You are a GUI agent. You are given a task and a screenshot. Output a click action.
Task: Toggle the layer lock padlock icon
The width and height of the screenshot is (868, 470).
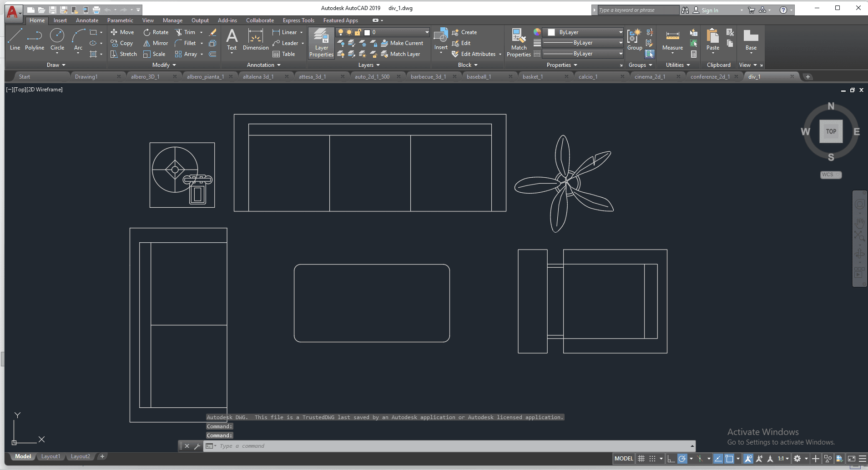click(x=358, y=32)
